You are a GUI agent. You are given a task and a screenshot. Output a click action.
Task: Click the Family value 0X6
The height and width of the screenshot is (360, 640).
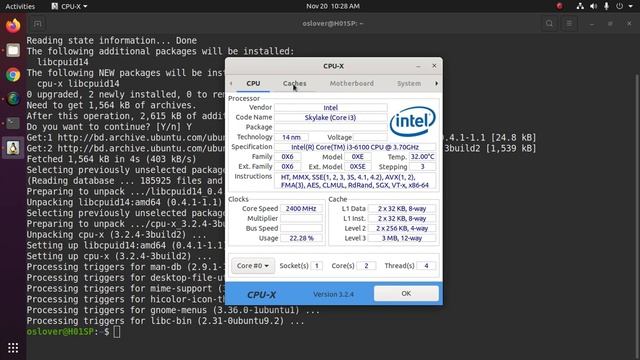coord(287,157)
